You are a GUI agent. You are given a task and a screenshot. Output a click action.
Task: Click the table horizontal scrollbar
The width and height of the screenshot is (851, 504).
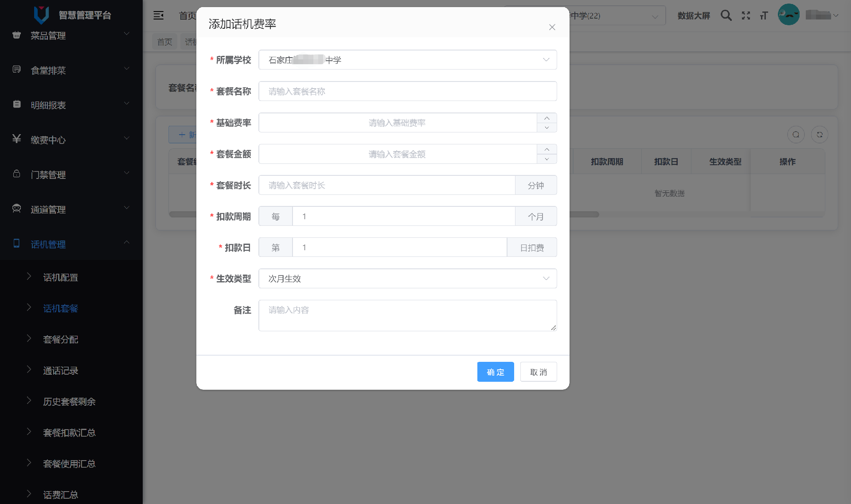[584, 214]
